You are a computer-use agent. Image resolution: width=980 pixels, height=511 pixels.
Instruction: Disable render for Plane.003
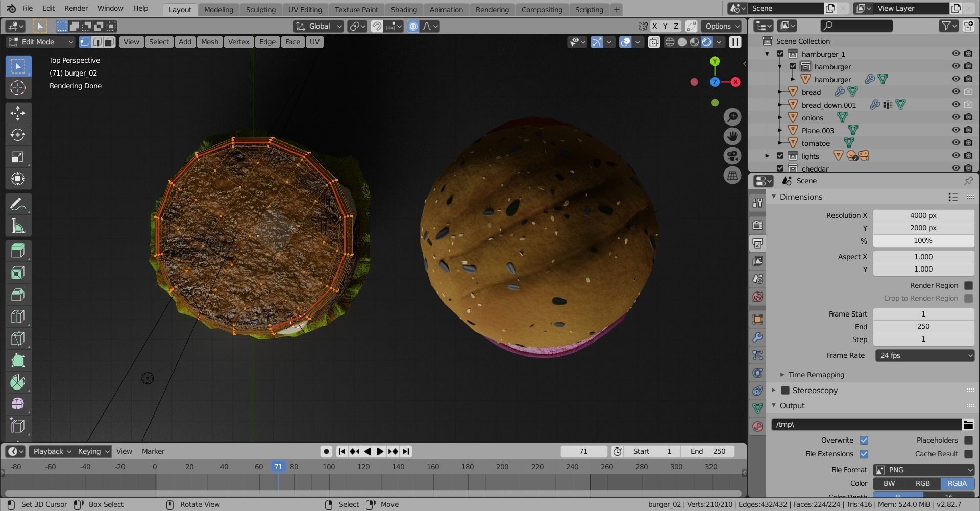click(968, 130)
